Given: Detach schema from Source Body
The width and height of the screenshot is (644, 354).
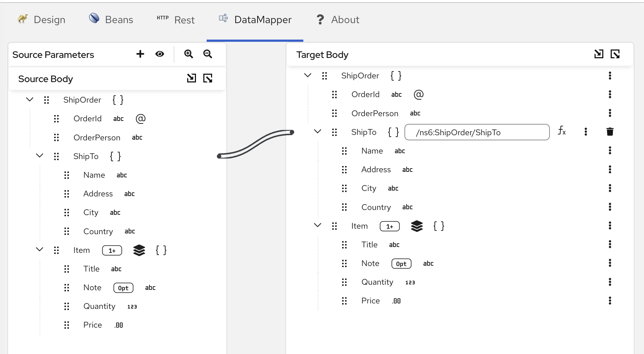Looking at the screenshot, I should coord(208,78).
